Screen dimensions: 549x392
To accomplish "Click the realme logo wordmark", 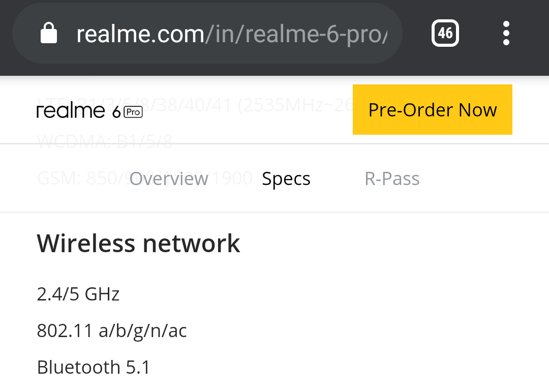I will coord(71,111).
